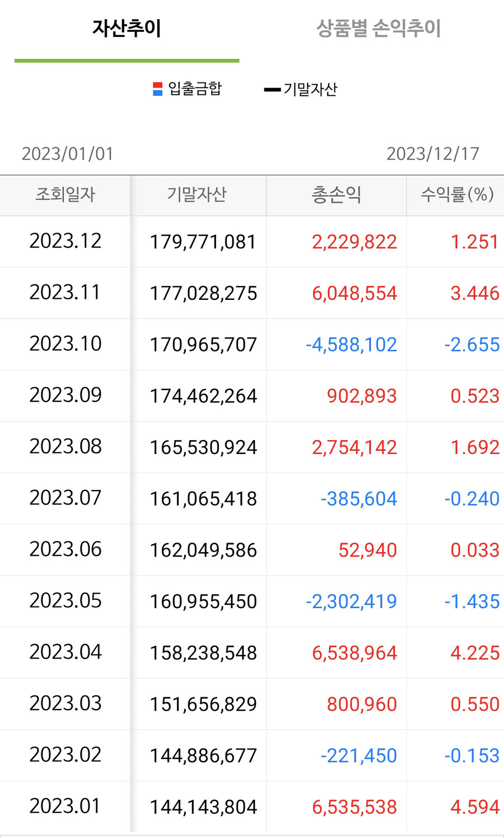The width and height of the screenshot is (504, 838).
Task: Switch to the 자산추이 tab
Action: coord(127,29)
